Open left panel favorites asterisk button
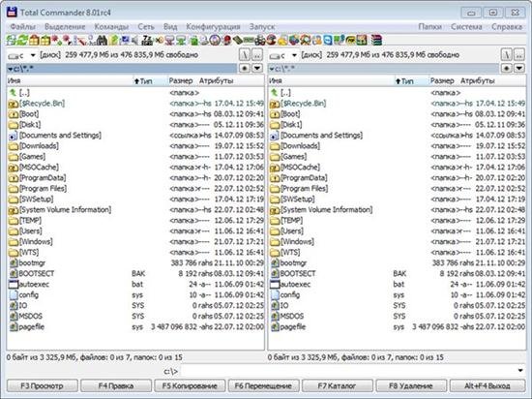The width and height of the screenshot is (532, 399). coord(245,68)
